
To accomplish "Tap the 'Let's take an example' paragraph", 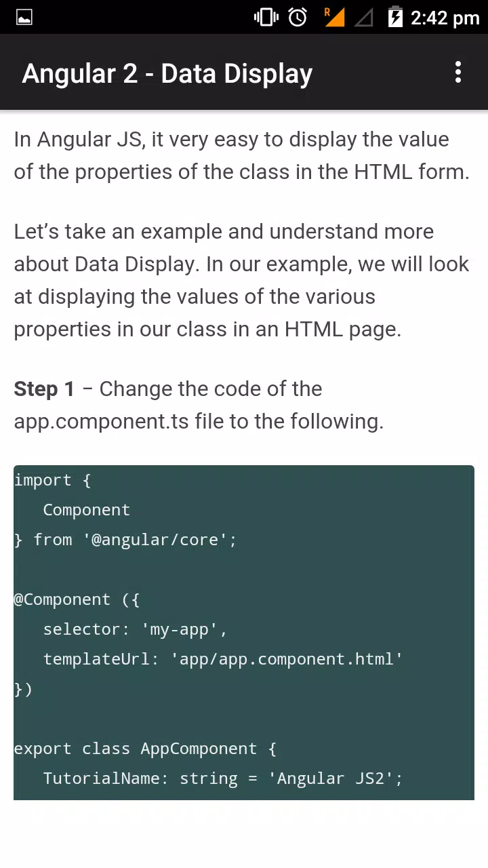I will tap(242, 280).
